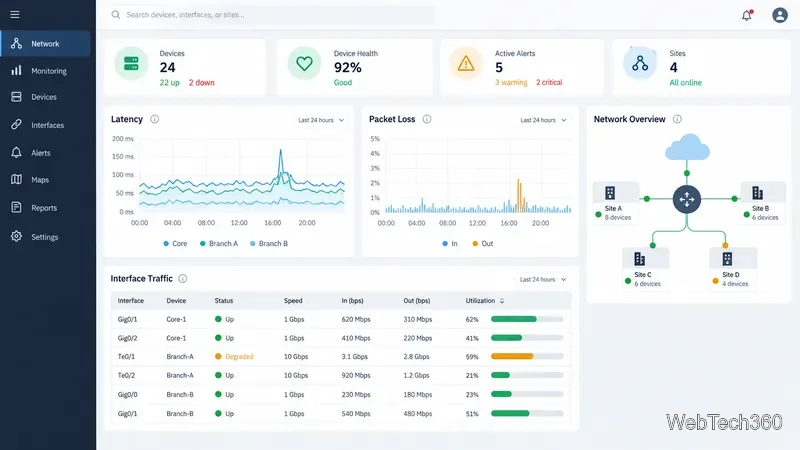This screenshot has width=800, height=450.
Task: Click the Latency info icon
Action: (155, 119)
